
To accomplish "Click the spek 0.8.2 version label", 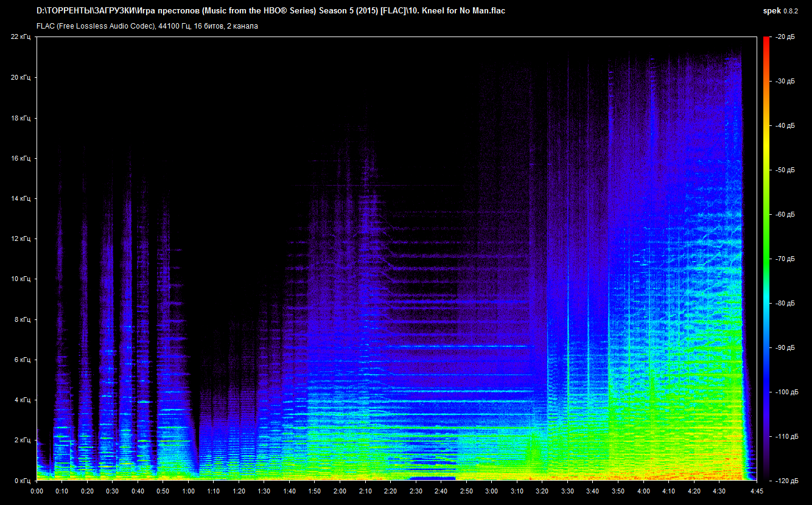I will pos(779,11).
